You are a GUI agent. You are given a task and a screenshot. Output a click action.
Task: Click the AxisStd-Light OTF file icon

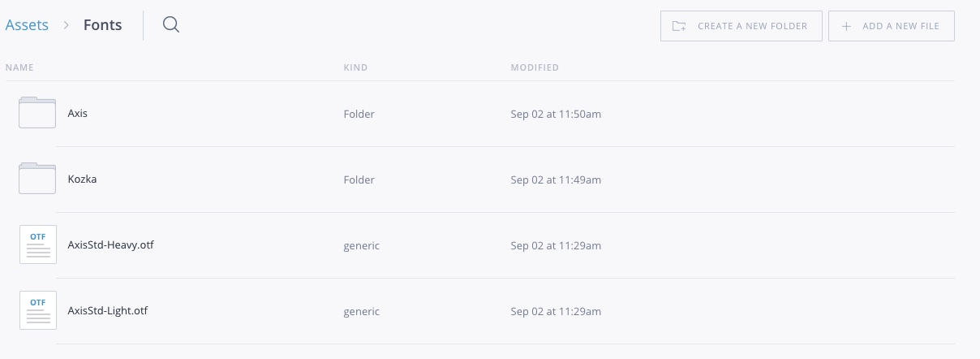pos(38,310)
